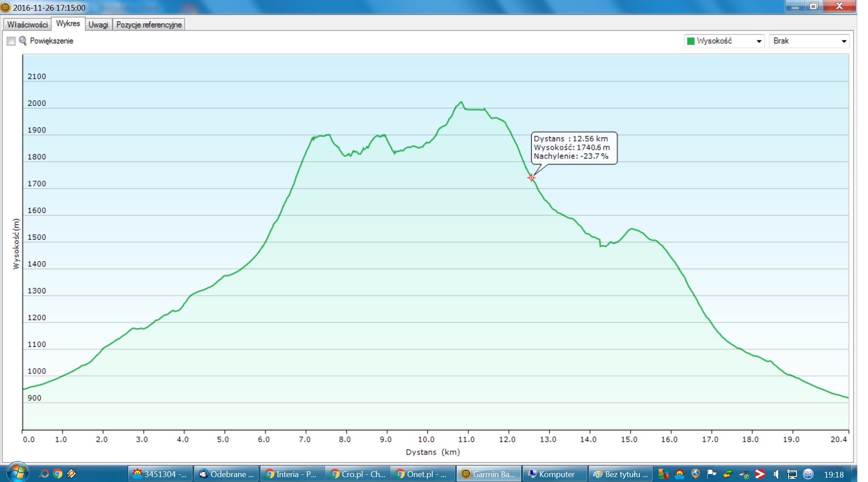Click the network connection tray icon
Screen dimensions: 868x482
pos(792,474)
